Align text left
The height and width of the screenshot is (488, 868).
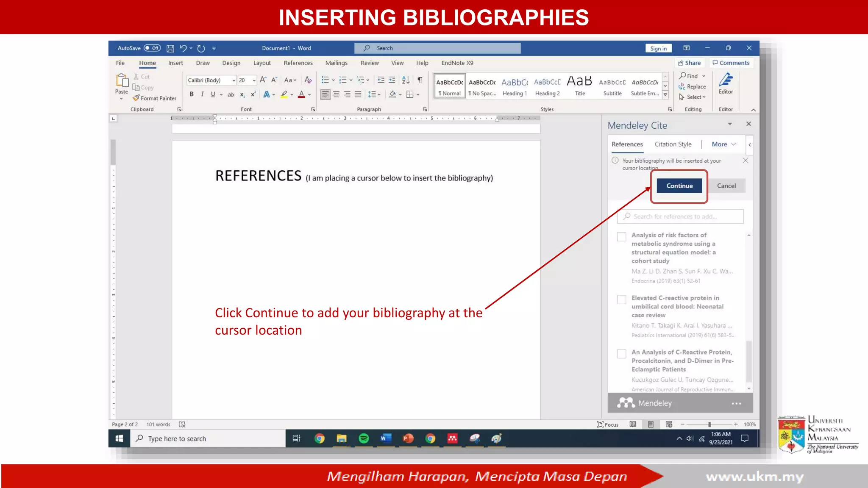(x=325, y=94)
